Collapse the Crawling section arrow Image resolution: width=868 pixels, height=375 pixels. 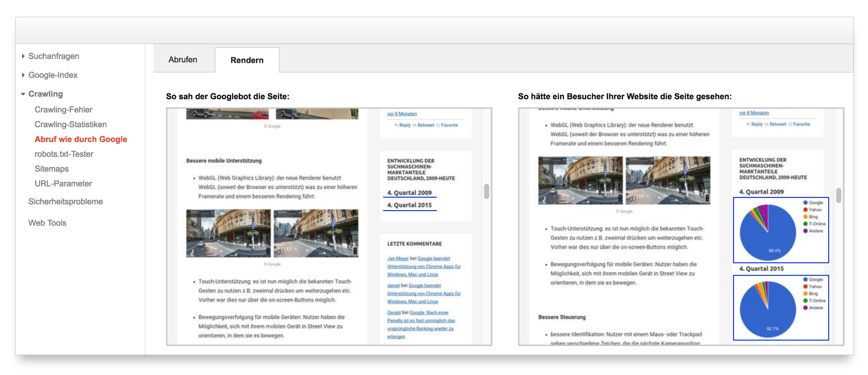(x=23, y=94)
